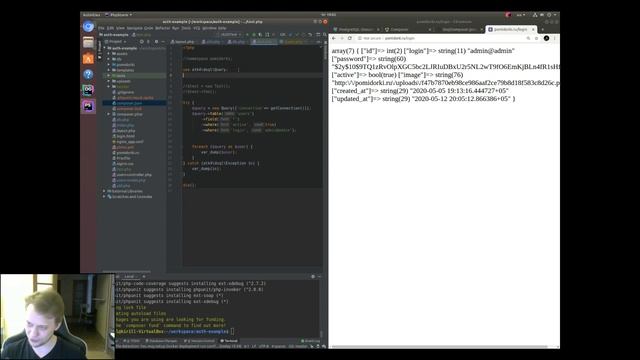Expand the assets folder
This screenshot has height=360, width=640.
(x=109, y=53)
